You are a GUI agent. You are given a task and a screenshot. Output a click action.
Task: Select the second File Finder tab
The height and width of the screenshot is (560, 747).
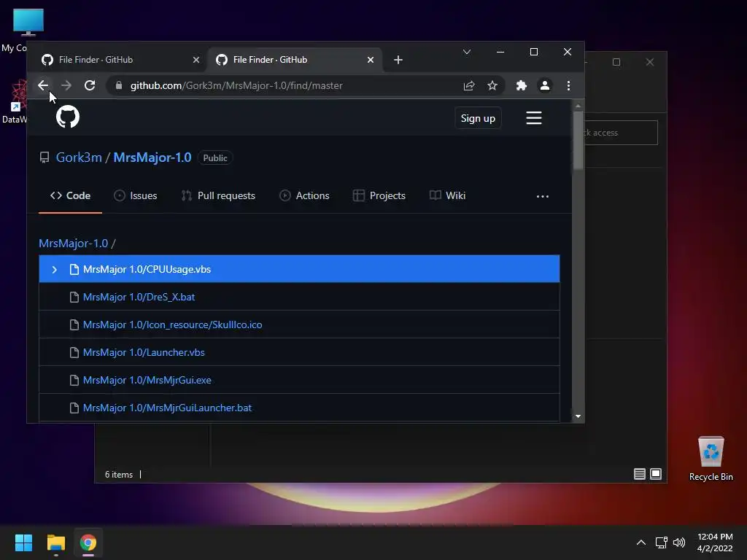pyautogui.click(x=293, y=60)
